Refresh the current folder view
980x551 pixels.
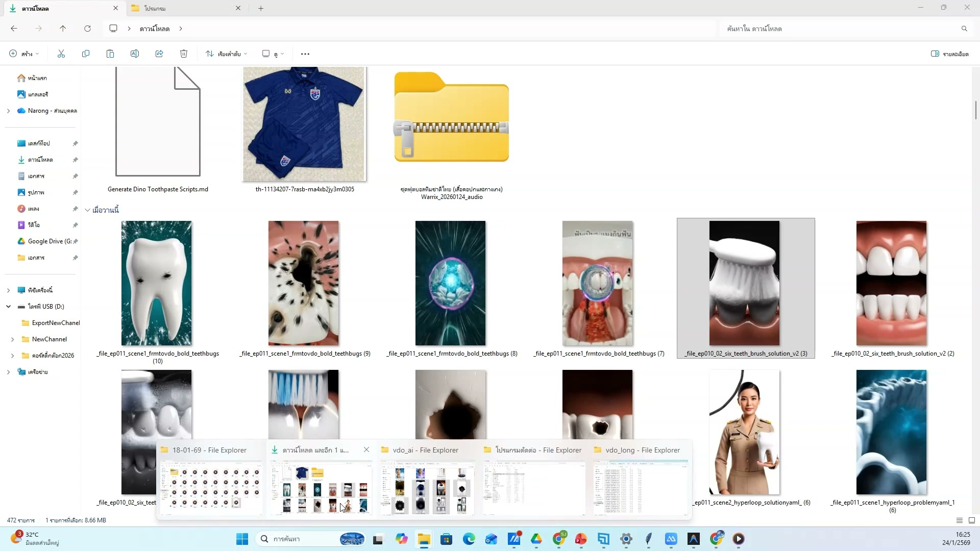(87, 29)
